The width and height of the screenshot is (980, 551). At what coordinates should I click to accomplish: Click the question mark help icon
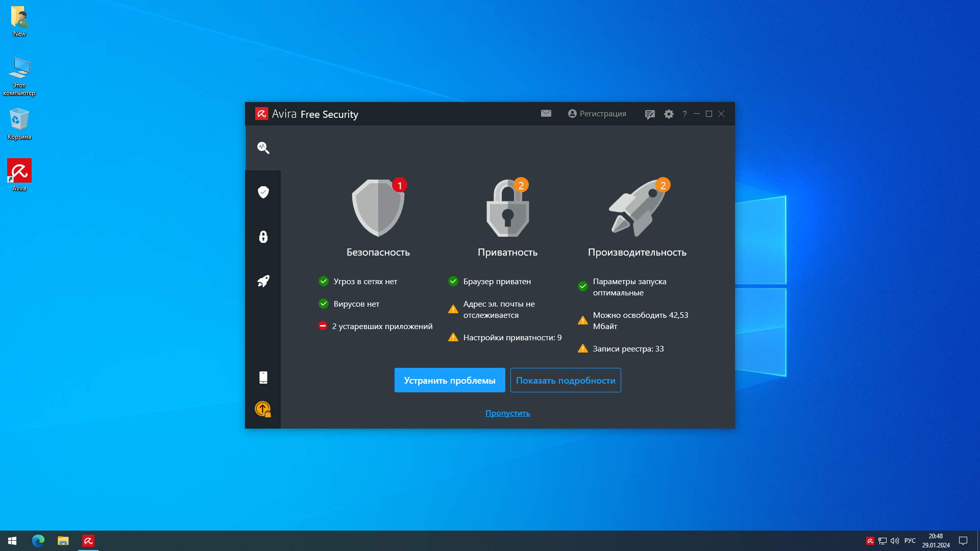click(x=684, y=114)
